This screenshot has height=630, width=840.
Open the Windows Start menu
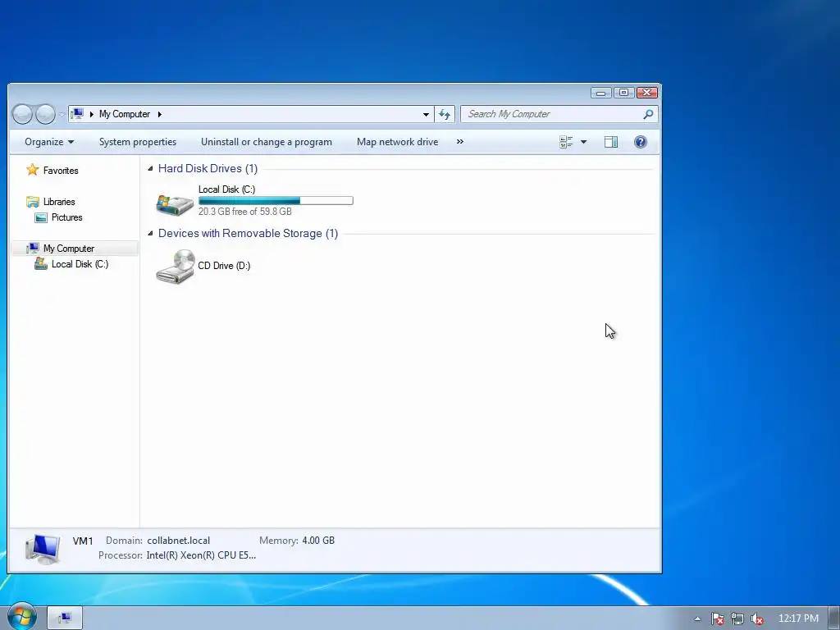[x=21, y=617]
